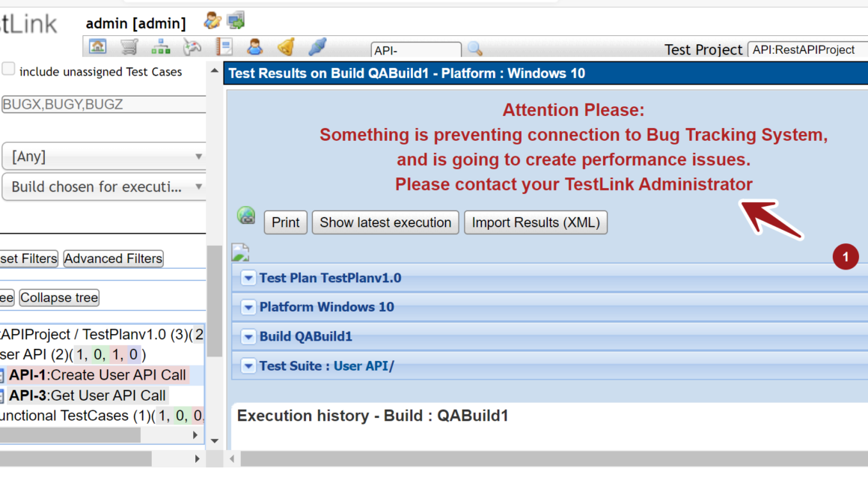The image size is (868, 498).
Task: Click the bell icon in the toolbar
Action: coord(286,47)
